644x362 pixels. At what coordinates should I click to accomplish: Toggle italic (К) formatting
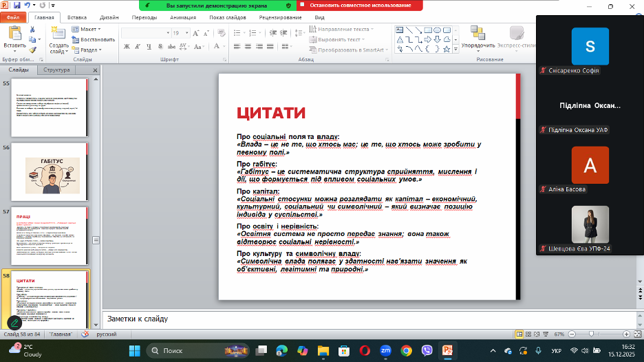tap(138, 46)
